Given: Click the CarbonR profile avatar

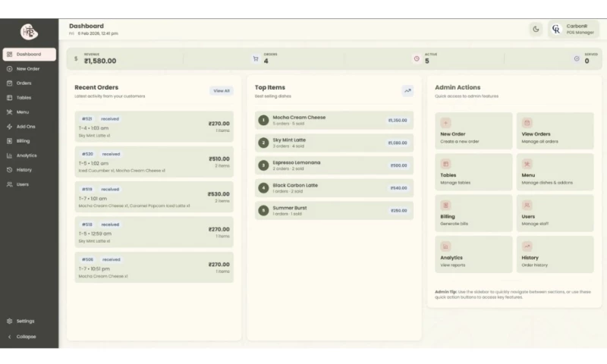Looking at the screenshot, I should click(x=556, y=29).
